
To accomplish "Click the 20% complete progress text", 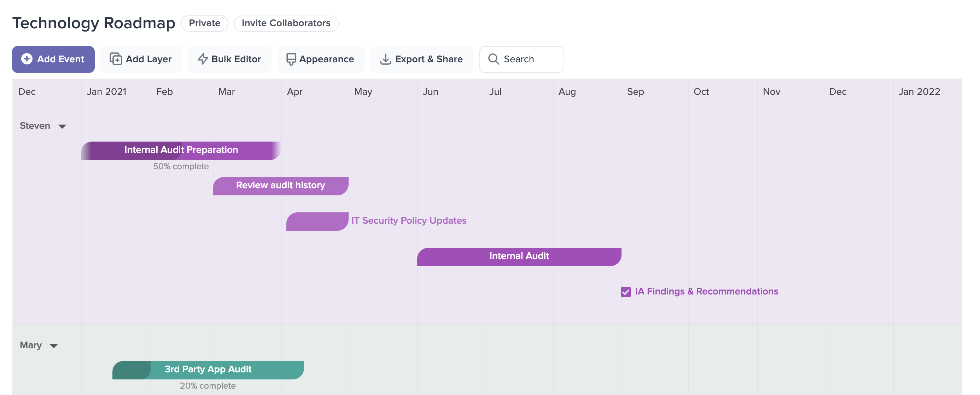I will tap(208, 386).
